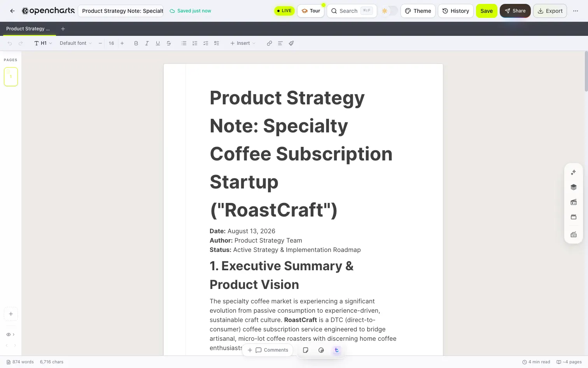Add a new tab with plus icon
Screen dimensions: 588x368
tap(63, 29)
